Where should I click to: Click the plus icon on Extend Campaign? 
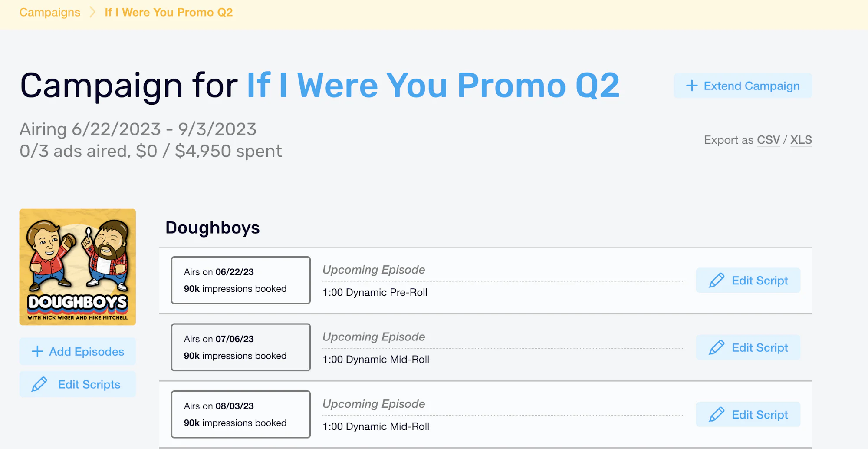point(692,86)
